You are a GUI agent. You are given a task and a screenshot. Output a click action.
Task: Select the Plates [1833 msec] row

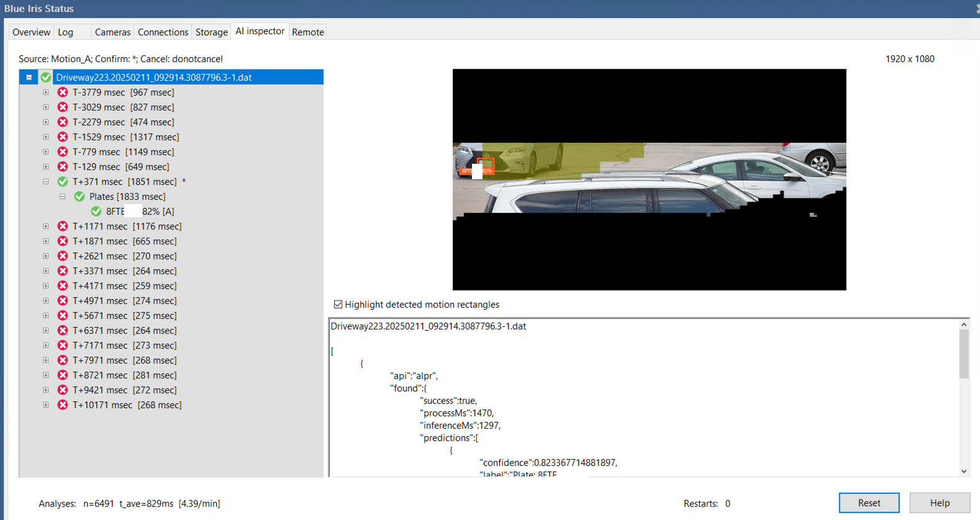coord(127,197)
